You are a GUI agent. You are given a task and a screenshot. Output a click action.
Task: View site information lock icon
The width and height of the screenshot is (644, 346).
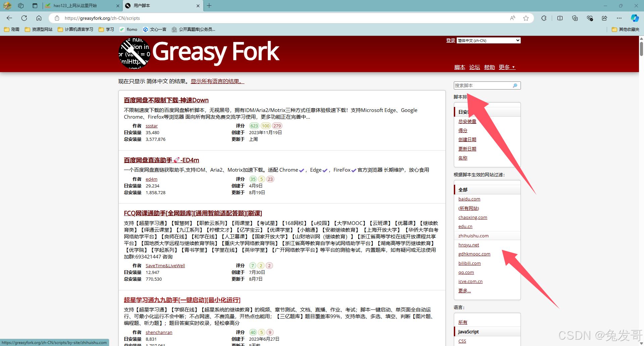[57, 18]
